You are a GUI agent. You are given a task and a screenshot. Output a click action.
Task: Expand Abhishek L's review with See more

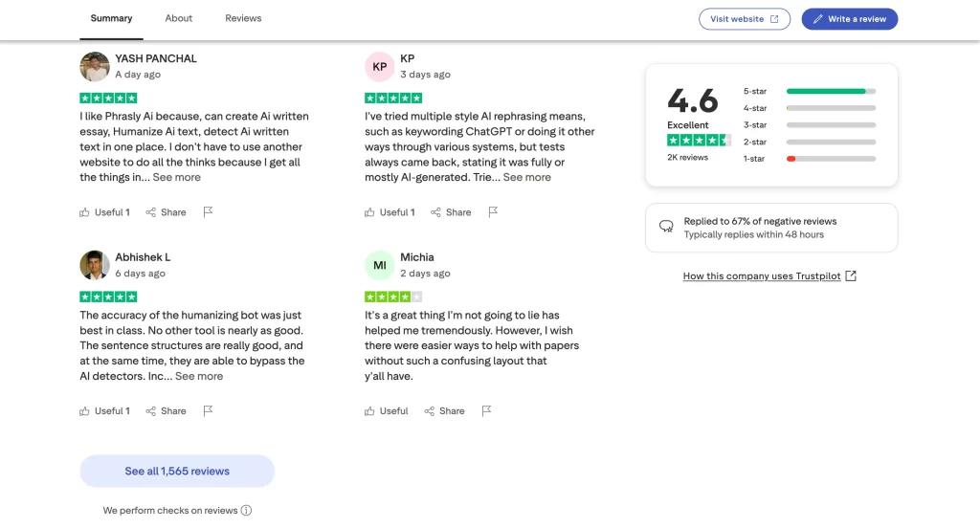[199, 376]
